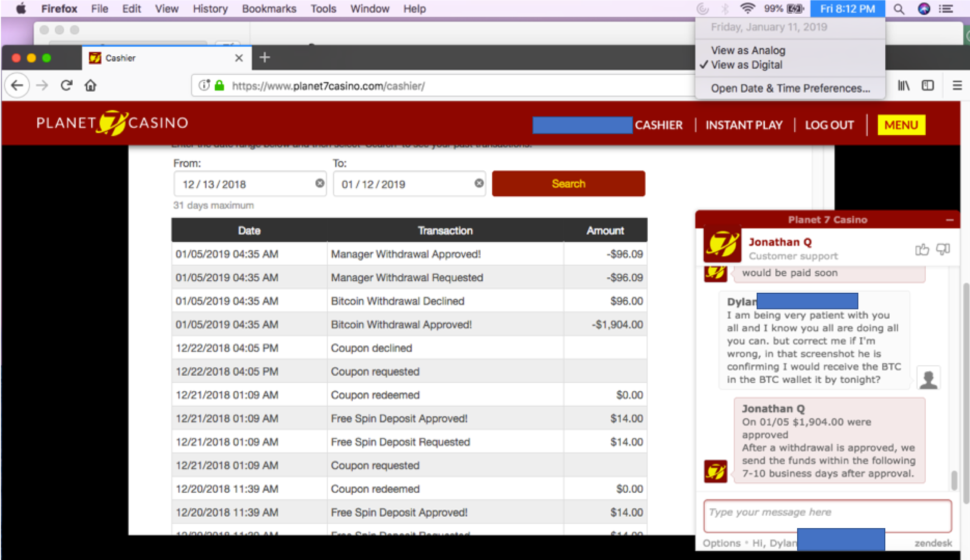Open a new tab with plus button

265,58
